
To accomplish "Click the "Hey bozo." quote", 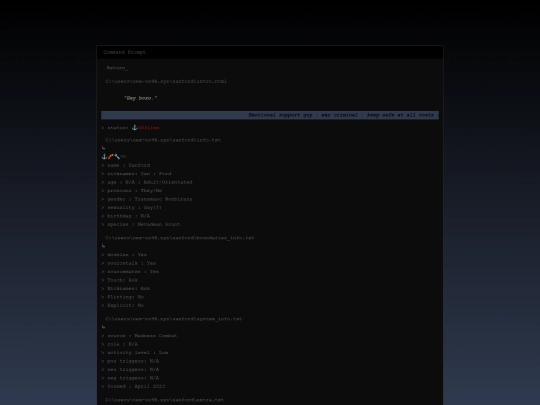I will (x=141, y=98).
